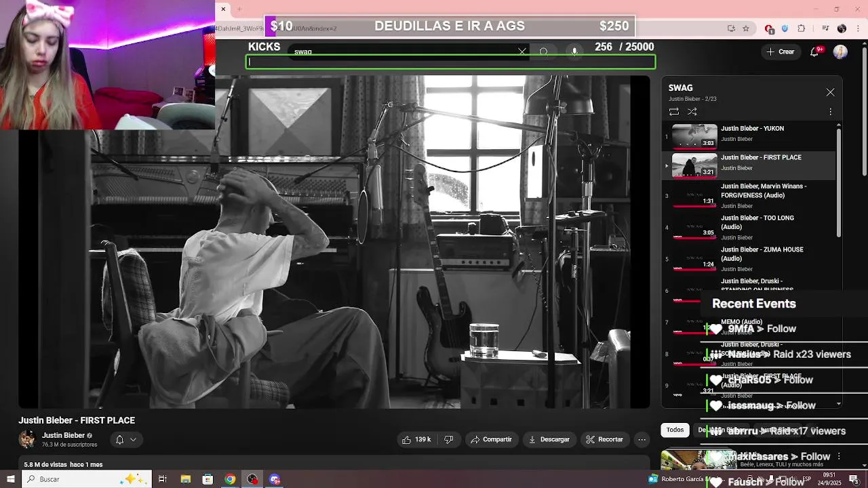
Task: Play ZUMA HOUSE (Audio) from playlist
Action: 749,259
